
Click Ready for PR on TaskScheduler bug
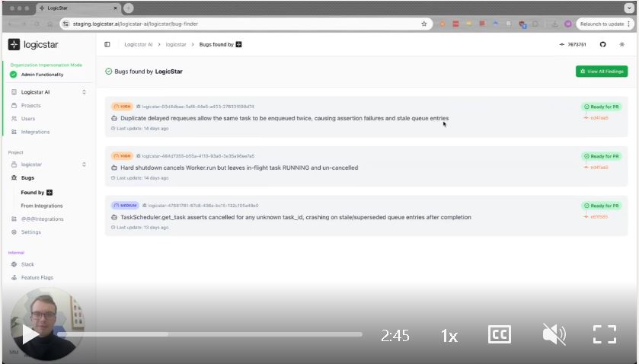pos(602,206)
